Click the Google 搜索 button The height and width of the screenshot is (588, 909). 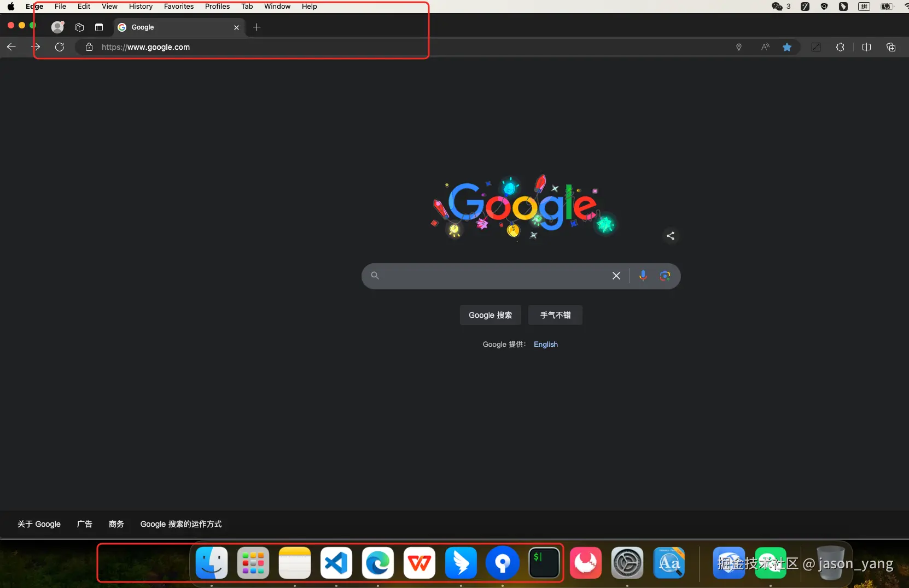(x=491, y=315)
